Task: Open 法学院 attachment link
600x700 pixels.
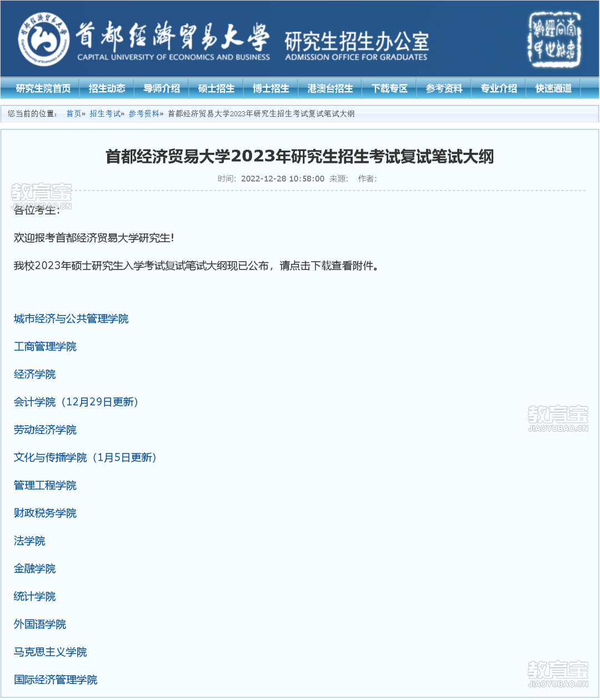Action: pos(29,541)
